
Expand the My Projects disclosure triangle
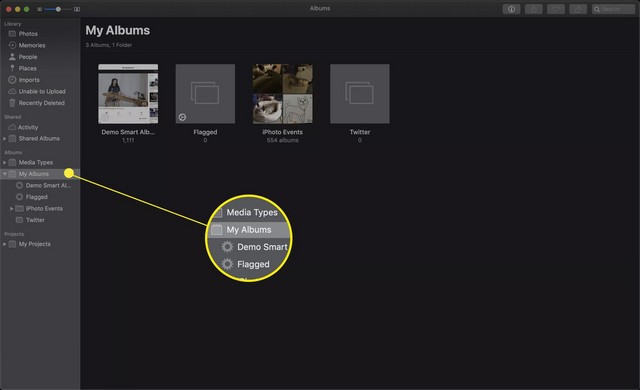click(x=4, y=244)
